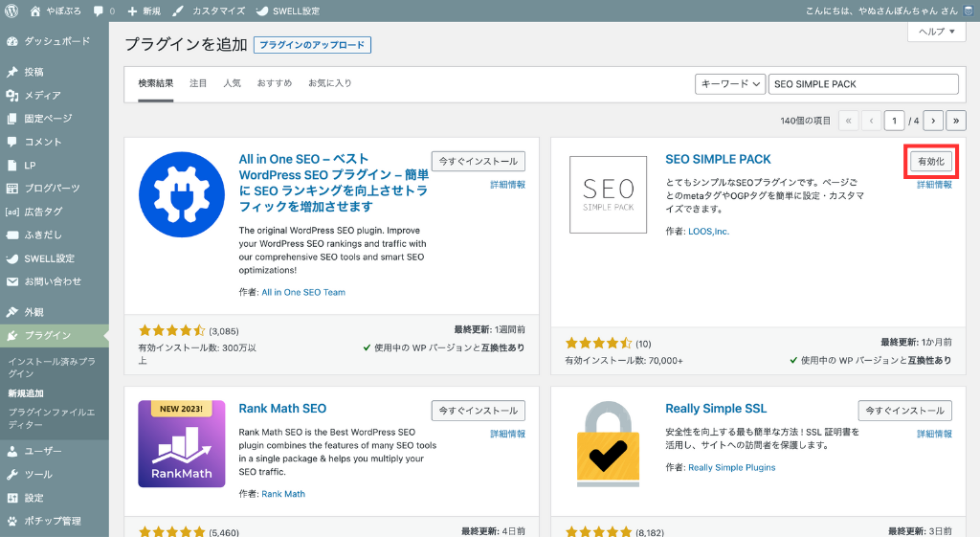Switch to the 検索結果 tab
This screenshot has height=537, width=980.
(156, 83)
